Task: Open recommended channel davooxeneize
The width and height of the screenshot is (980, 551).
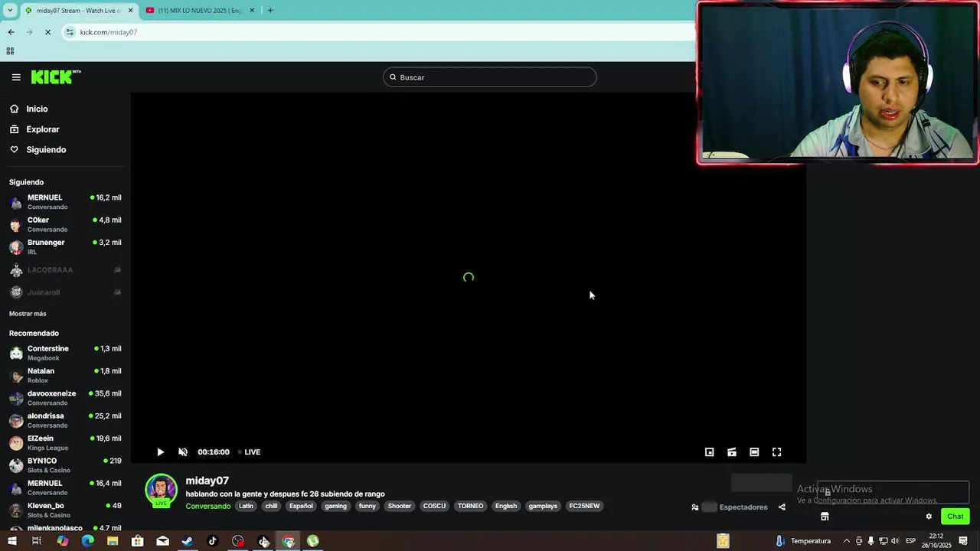Action: pyautogui.click(x=65, y=398)
